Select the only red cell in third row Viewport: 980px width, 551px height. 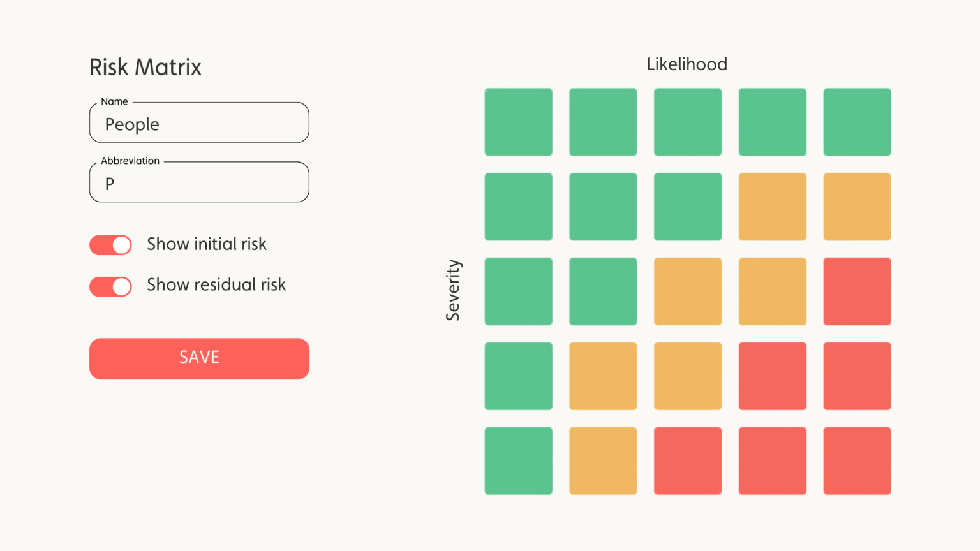click(x=857, y=291)
